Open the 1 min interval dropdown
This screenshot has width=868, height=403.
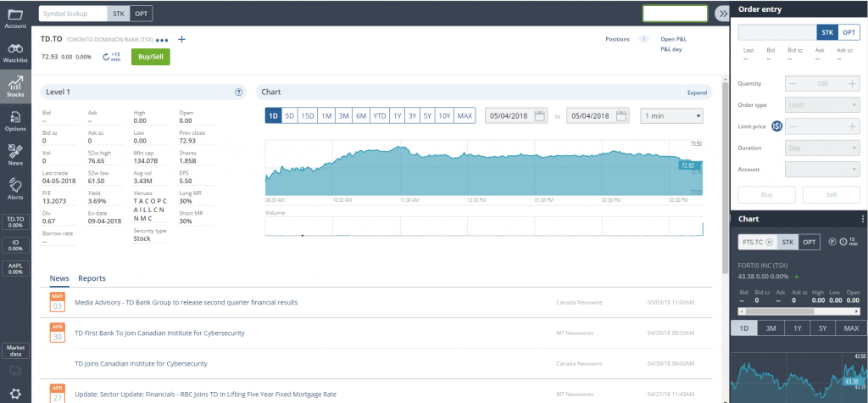(673, 115)
